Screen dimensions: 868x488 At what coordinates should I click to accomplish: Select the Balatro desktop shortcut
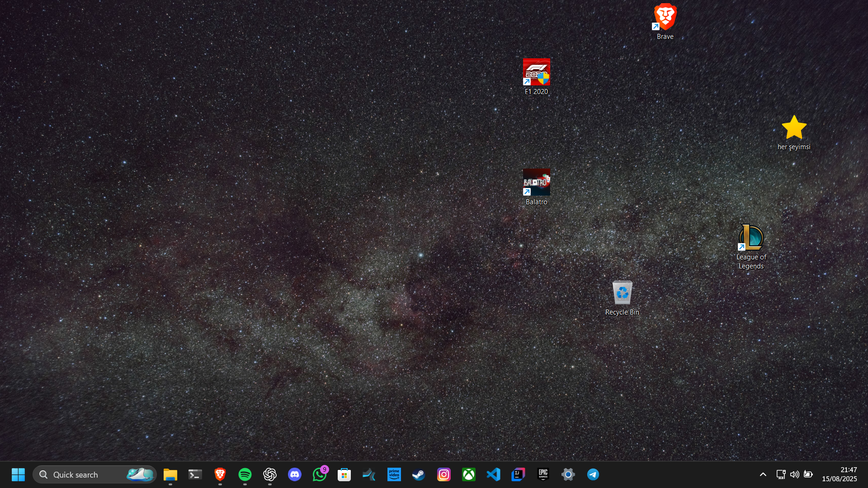536,187
